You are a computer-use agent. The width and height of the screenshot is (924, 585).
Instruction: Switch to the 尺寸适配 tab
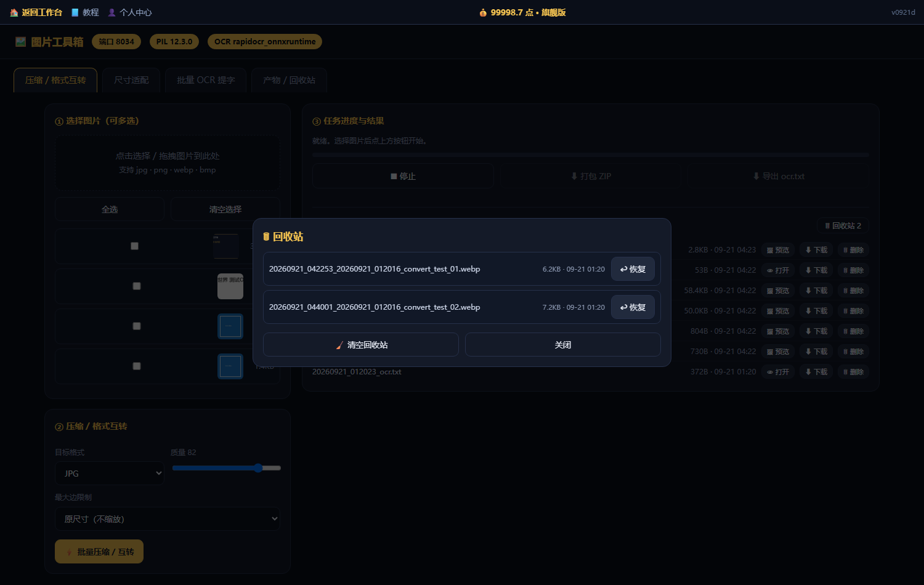pyautogui.click(x=131, y=80)
